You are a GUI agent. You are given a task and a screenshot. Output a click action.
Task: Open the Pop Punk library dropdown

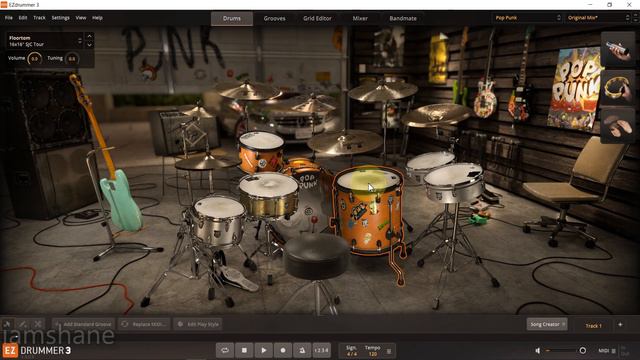coord(528,18)
